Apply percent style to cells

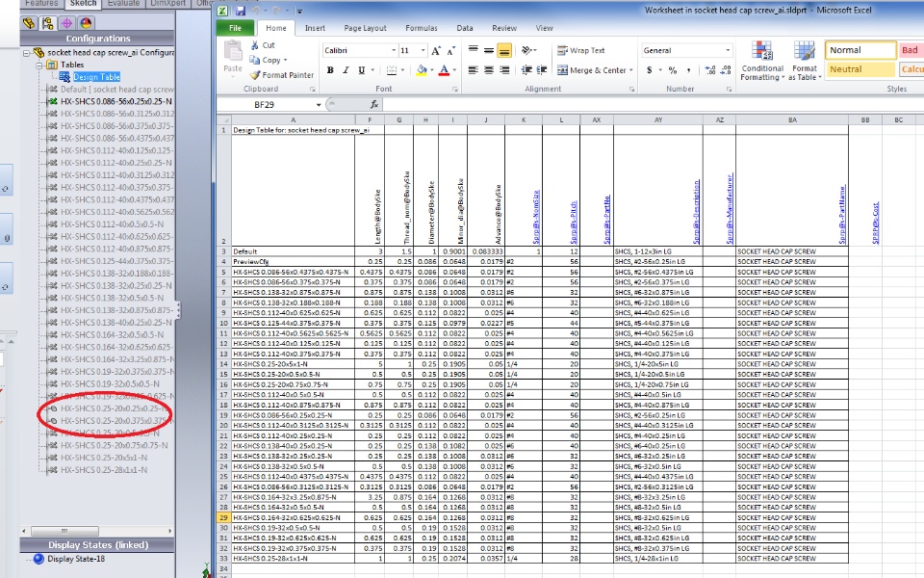pyautogui.click(x=673, y=70)
